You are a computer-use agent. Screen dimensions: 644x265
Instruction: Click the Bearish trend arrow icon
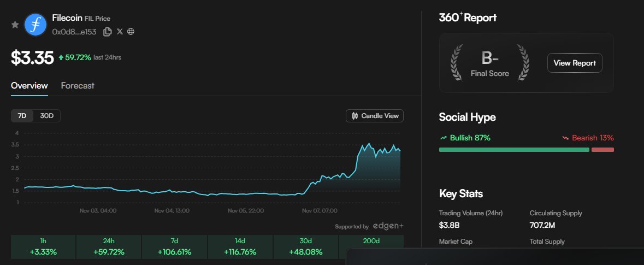pos(565,138)
